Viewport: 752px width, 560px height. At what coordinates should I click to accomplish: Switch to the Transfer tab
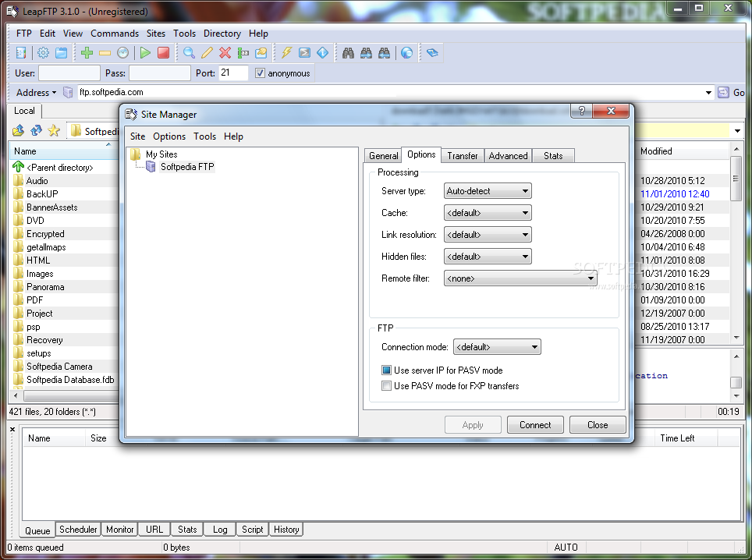pos(463,156)
